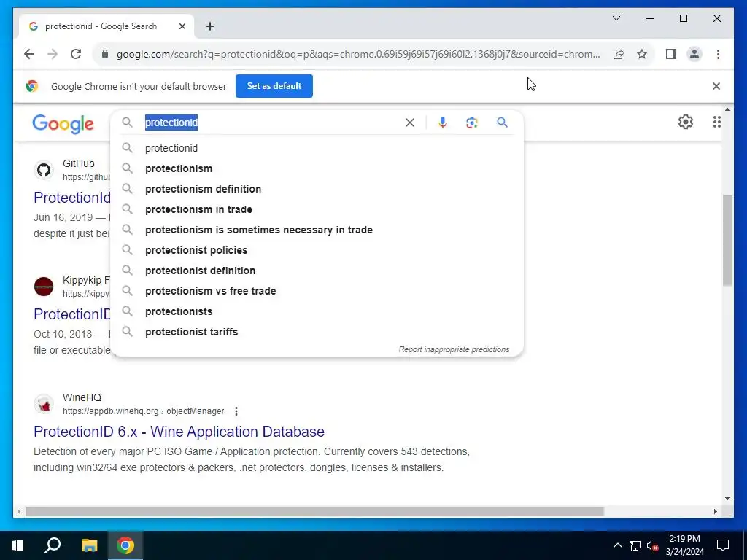Click the page scroll down arrow

727,499
